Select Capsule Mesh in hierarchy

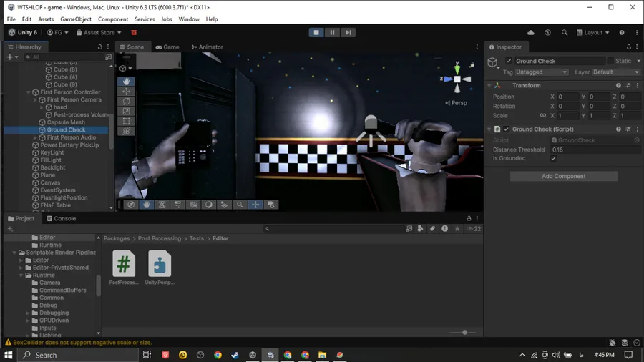click(66, 122)
